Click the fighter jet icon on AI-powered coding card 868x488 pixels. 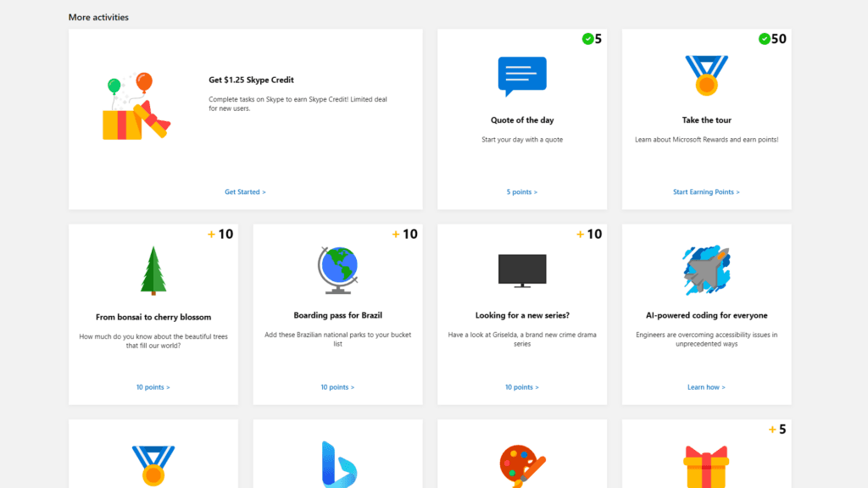706,269
